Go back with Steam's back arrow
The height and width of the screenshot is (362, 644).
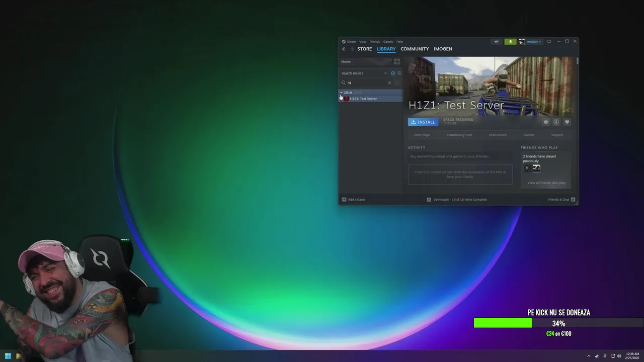pyautogui.click(x=344, y=49)
